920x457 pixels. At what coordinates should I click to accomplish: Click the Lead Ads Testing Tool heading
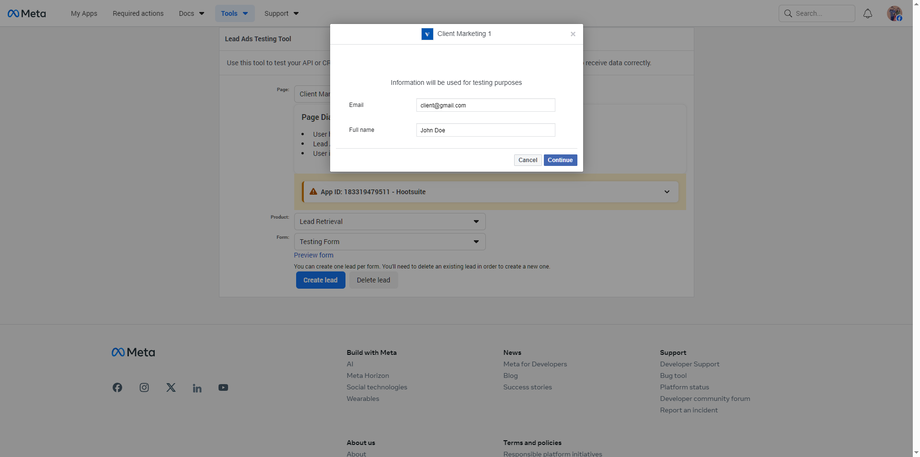point(258,39)
